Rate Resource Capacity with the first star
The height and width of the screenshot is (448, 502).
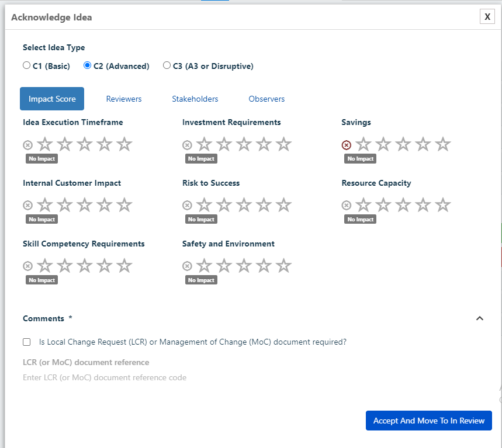coord(363,205)
